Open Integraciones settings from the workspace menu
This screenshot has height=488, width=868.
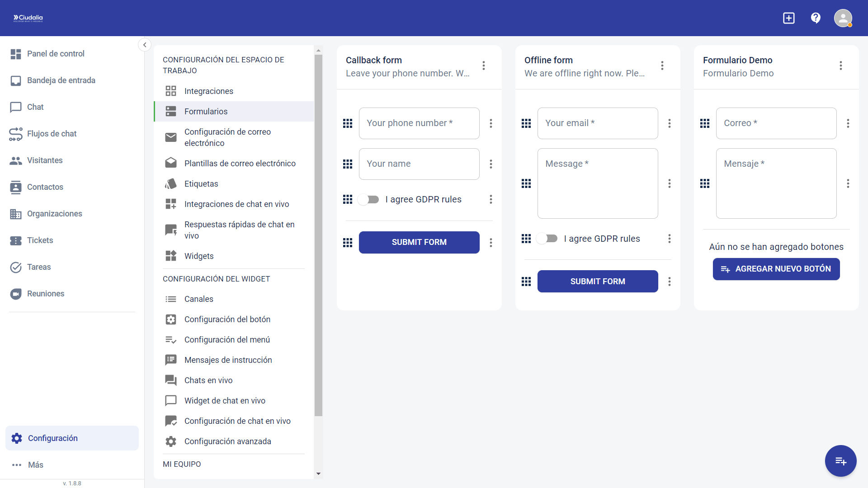click(x=209, y=91)
